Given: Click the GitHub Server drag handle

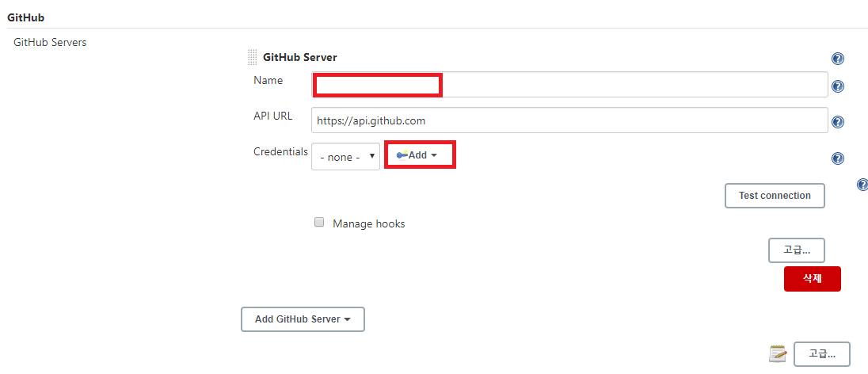Looking at the screenshot, I should point(253,57).
